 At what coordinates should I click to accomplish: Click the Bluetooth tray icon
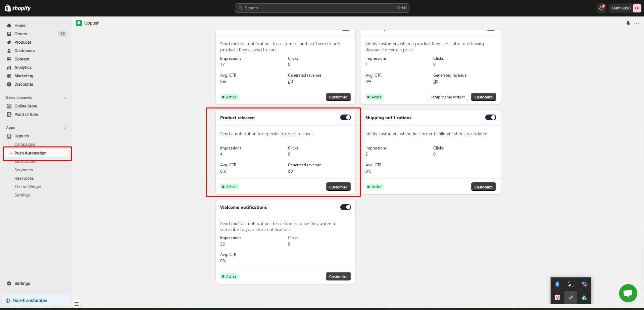[x=557, y=284]
